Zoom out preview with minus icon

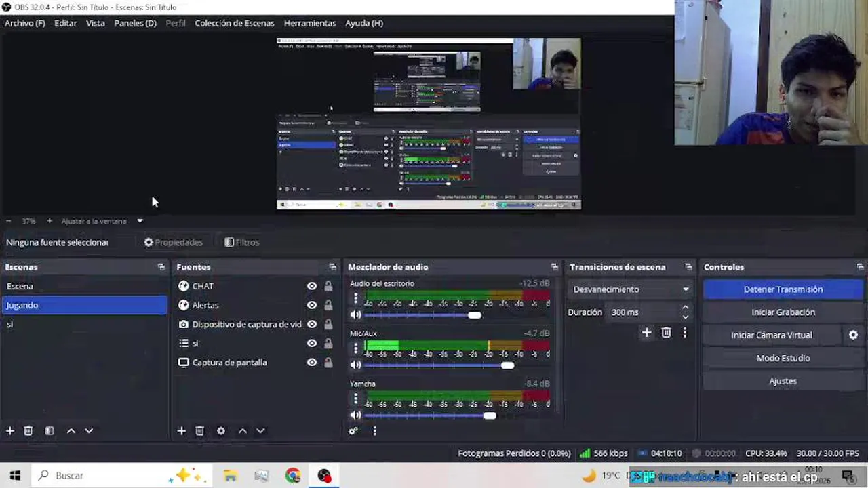coord(9,221)
